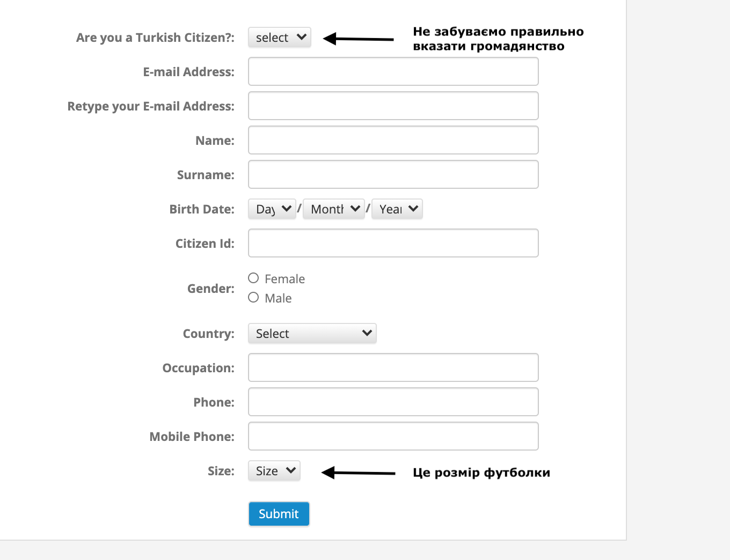Click the Surname text field
Viewport: 730px width, 560px height.
pyautogui.click(x=393, y=174)
